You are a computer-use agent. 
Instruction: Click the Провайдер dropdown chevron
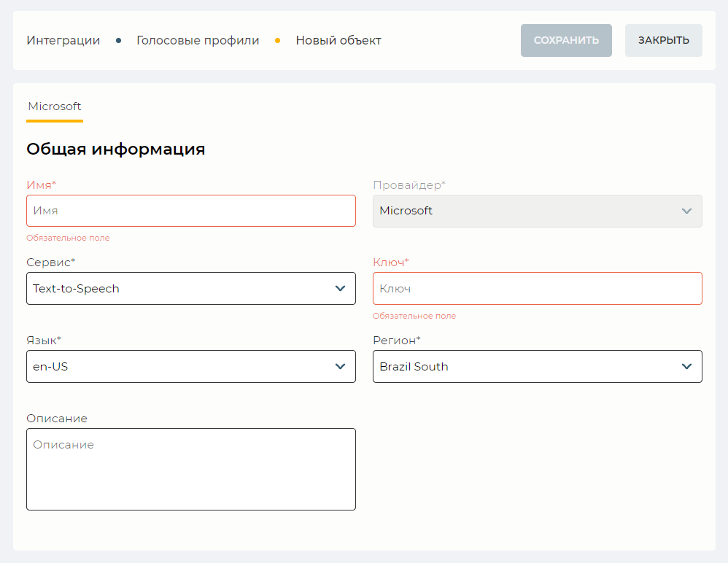pos(686,211)
